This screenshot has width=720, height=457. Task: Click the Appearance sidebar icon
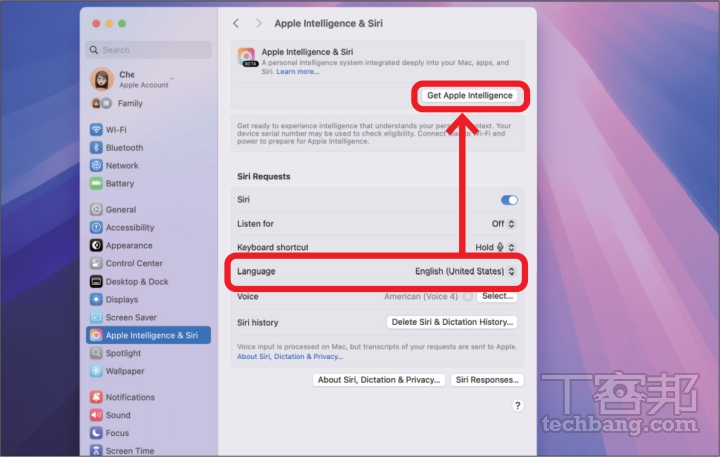pos(96,245)
